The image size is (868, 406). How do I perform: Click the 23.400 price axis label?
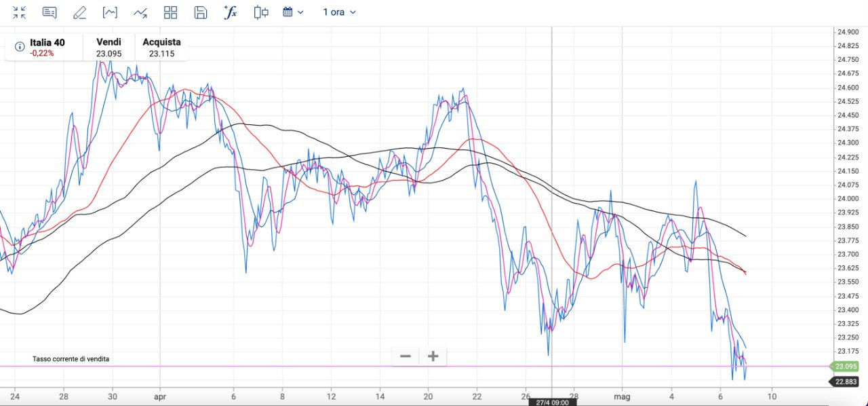(848, 310)
